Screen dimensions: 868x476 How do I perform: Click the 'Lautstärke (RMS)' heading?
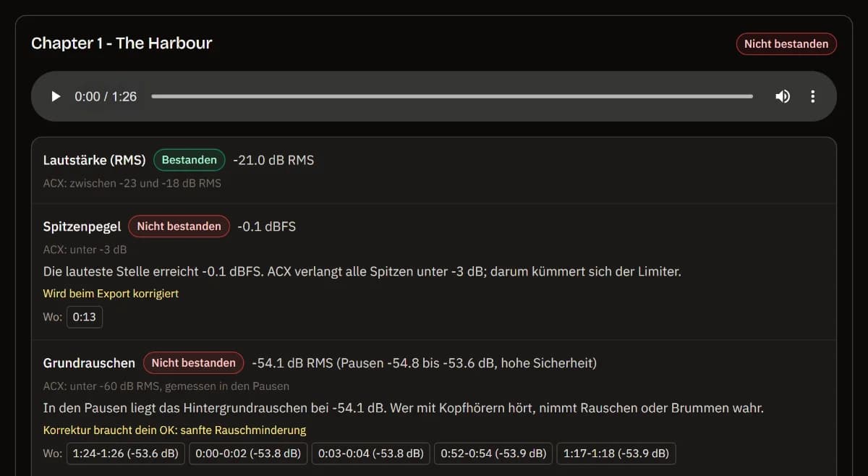point(95,160)
